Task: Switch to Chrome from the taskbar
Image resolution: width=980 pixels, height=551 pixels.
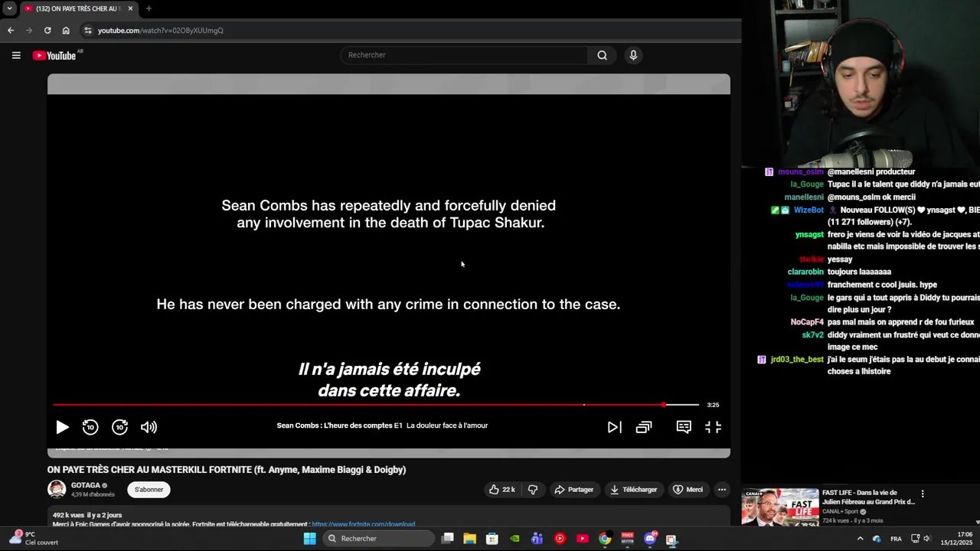Action: pyautogui.click(x=605, y=539)
